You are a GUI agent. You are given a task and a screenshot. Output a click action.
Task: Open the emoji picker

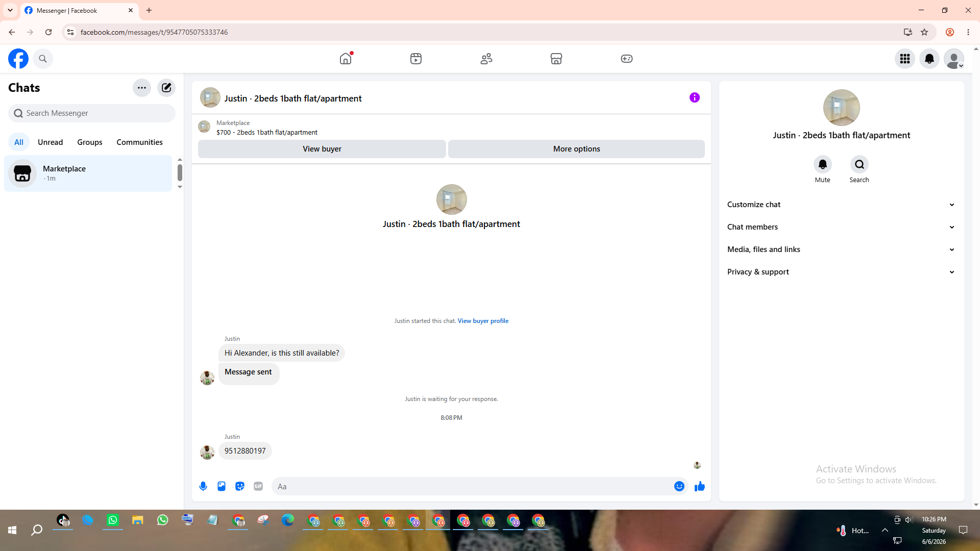pyautogui.click(x=679, y=486)
